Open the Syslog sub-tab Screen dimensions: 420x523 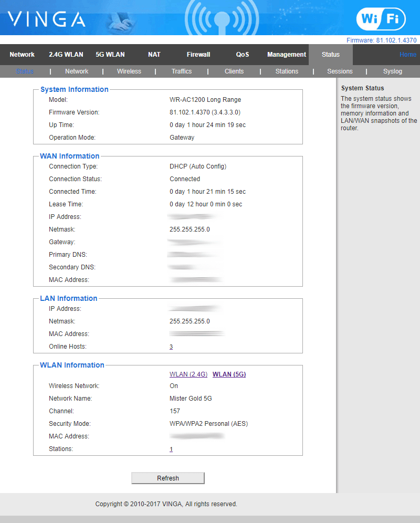pos(393,71)
